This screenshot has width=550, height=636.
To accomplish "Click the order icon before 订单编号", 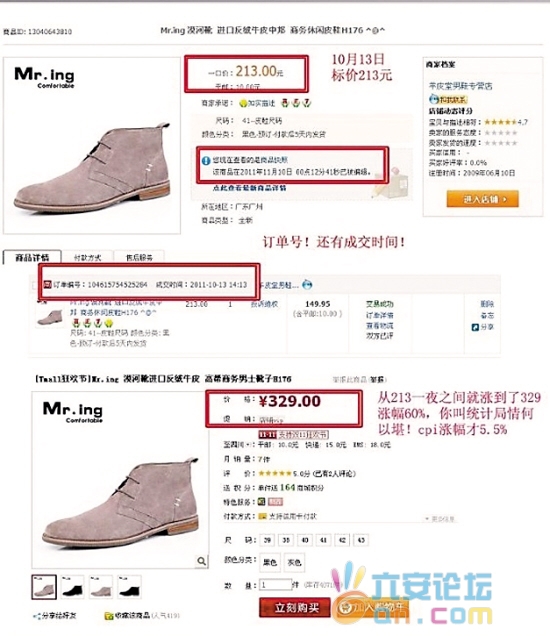I will tap(47, 285).
